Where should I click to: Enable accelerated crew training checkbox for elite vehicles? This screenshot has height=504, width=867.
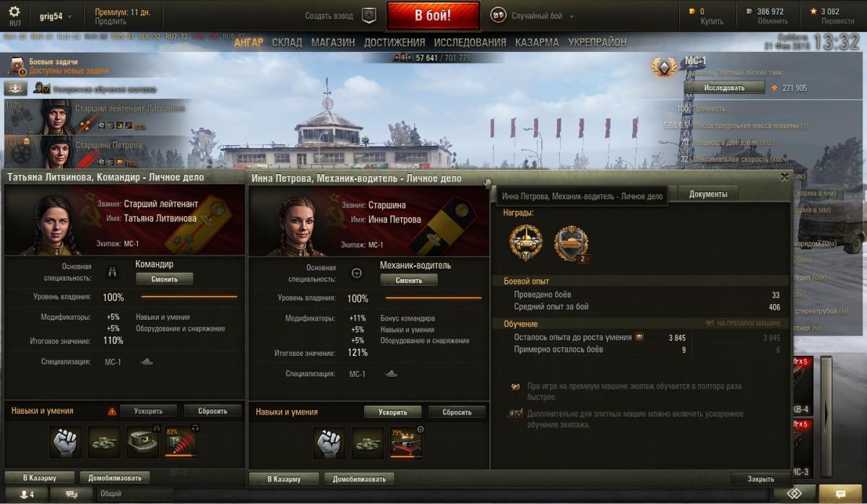[515, 414]
